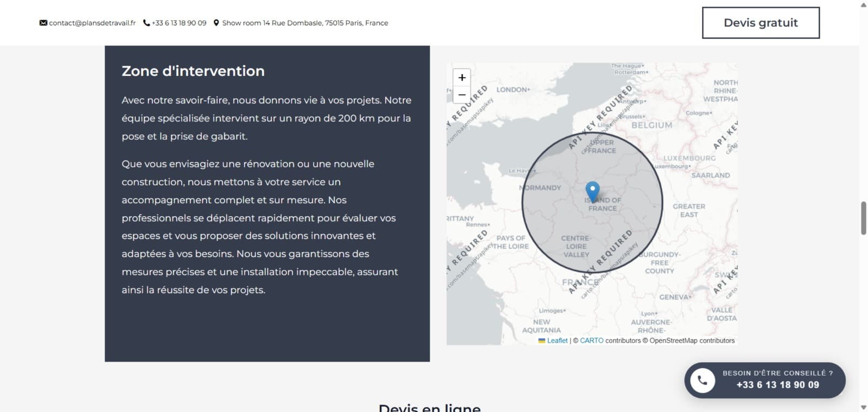Call the header number +33 6 13 18 90 09

179,23
